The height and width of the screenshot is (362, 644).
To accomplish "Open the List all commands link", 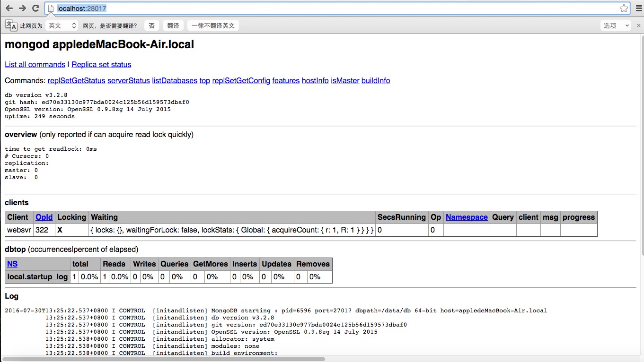I will [35, 65].
